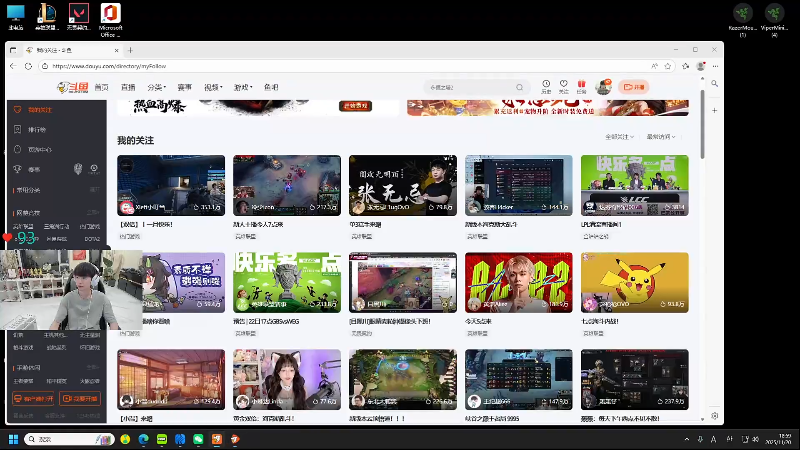800x450 pixels.
Task: Open WeChat from the taskbar
Action: [x=198, y=439]
